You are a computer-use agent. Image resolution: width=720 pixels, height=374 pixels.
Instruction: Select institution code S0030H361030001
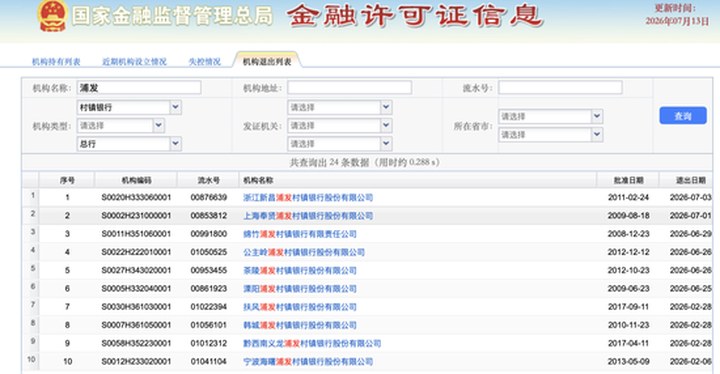coord(136,307)
